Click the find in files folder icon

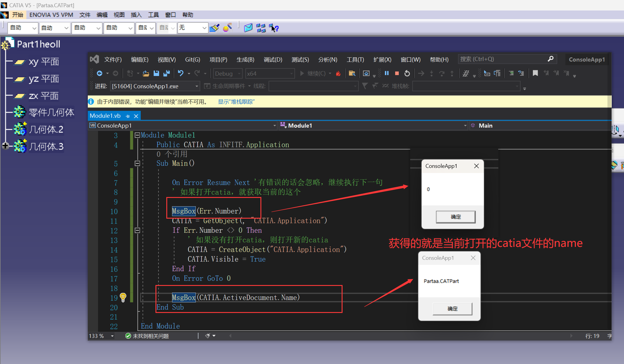[x=352, y=74]
